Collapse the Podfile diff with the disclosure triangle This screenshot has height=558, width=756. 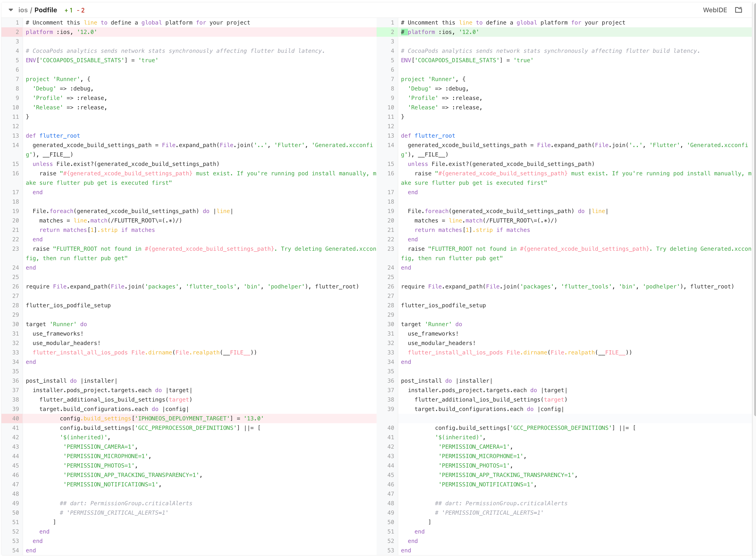coord(10,10)
